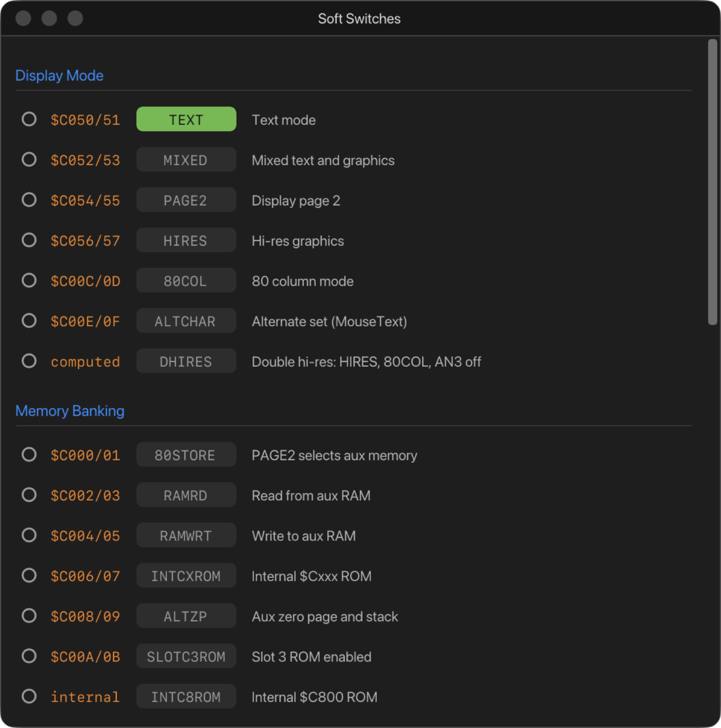Click the circle indicator for $C006/07
Image resolution: width=721 pixels, height=728 pixels.
click(29, 575)
